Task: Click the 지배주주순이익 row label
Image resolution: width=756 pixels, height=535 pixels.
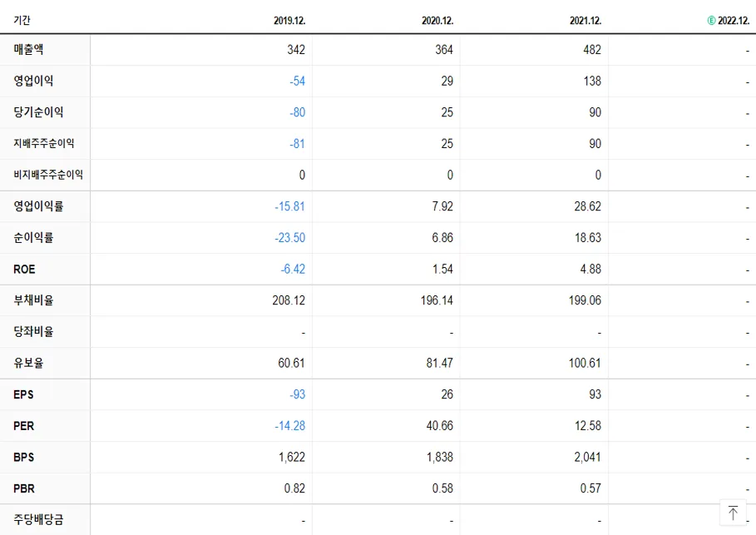Action: click(x=44, y=143)
